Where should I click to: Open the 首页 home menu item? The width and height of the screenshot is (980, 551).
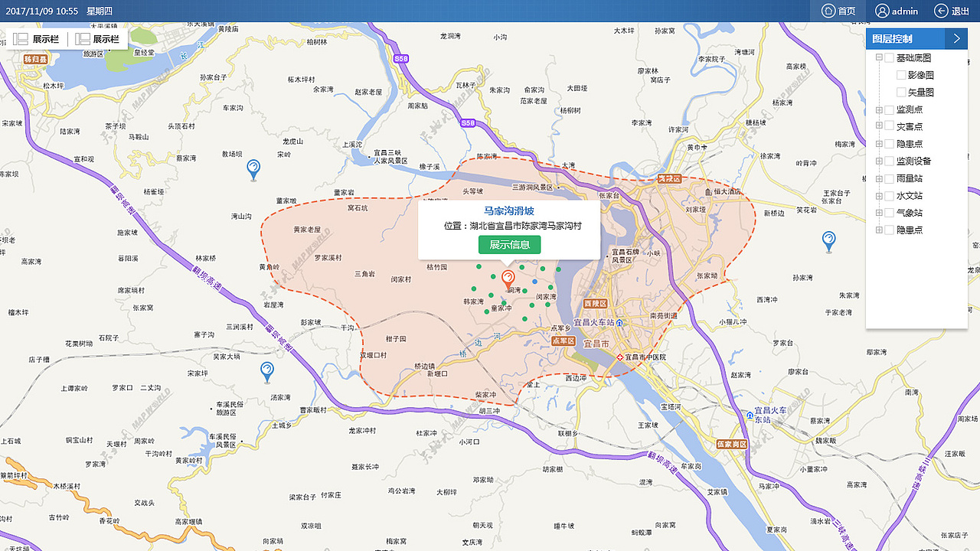coord(838,11)
